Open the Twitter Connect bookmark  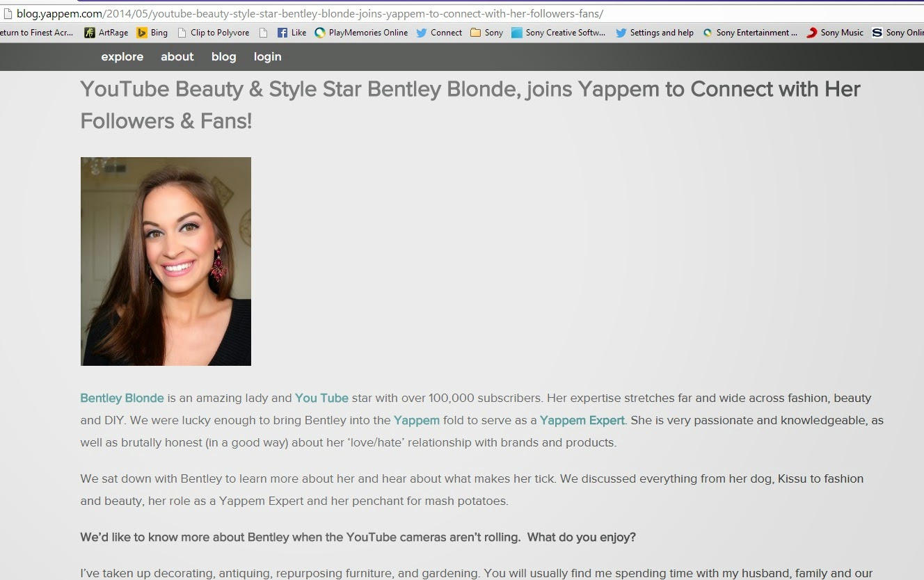(x=439, y=33)
